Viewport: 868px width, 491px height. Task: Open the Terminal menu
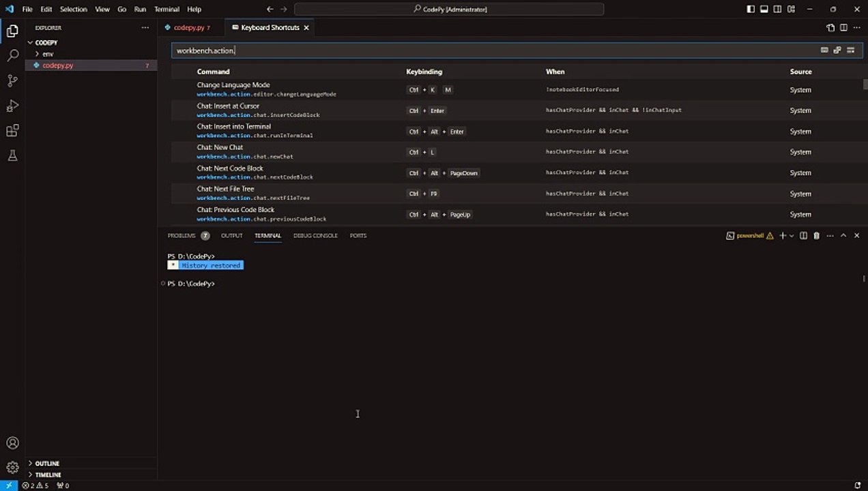[167, 10]
